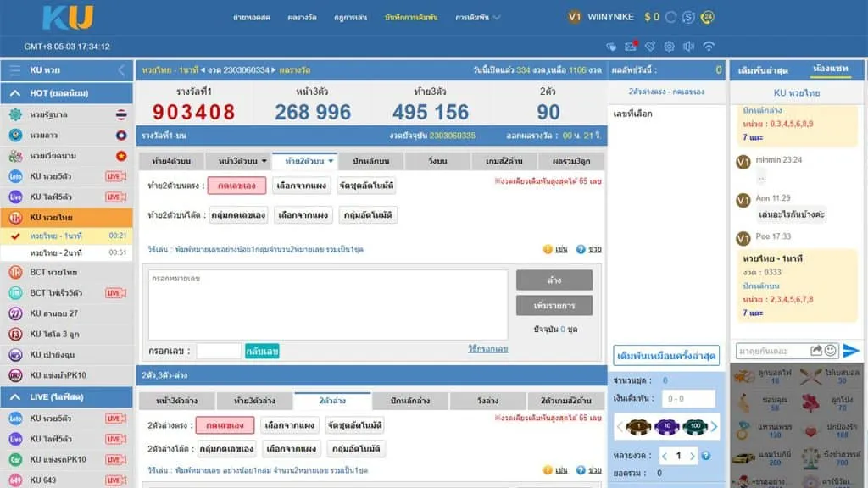Open the hamburger menu beside KU หวย
868x488 pixels.
[x=15, y=70]
